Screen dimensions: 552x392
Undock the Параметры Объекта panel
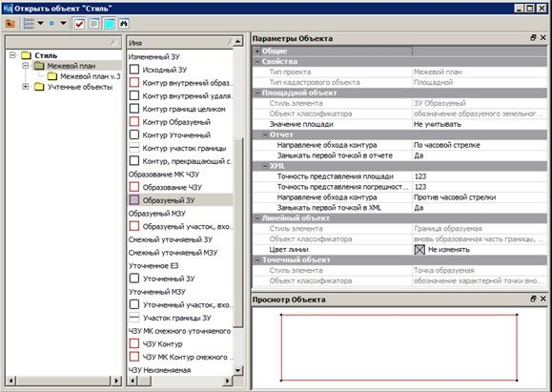pos(533,38)
